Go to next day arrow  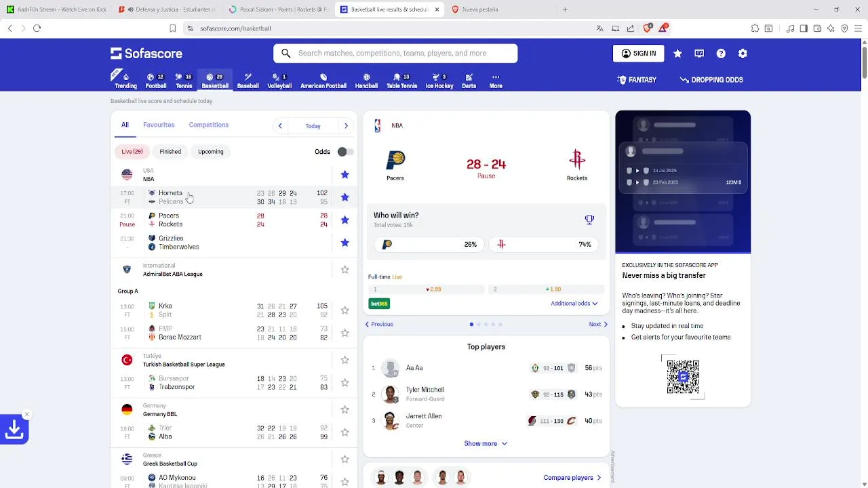(346, 125)
